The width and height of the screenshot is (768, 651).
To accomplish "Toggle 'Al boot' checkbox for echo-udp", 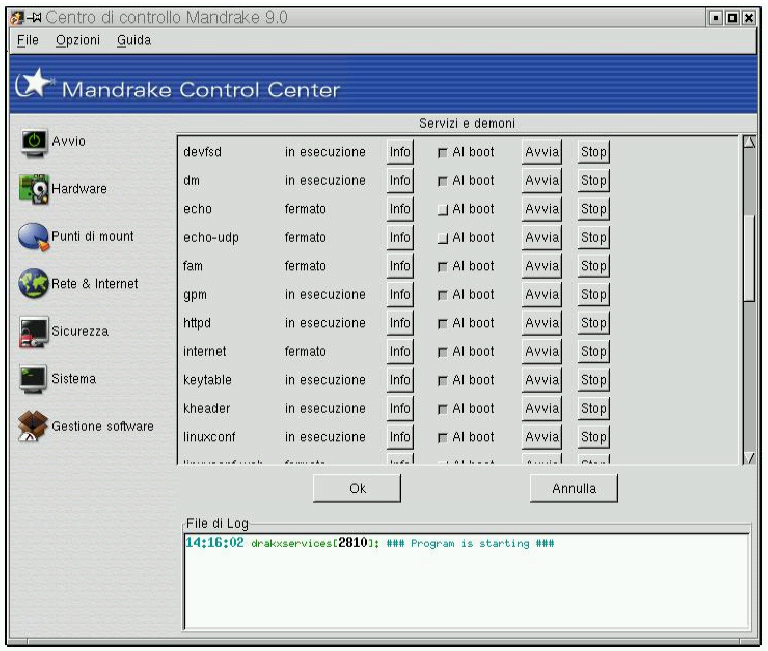I will [x=442, y=238].
